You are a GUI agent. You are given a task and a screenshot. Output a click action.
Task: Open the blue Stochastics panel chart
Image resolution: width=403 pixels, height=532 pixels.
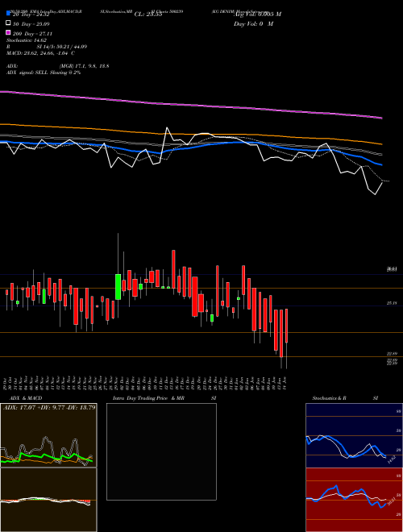[354, 435]
